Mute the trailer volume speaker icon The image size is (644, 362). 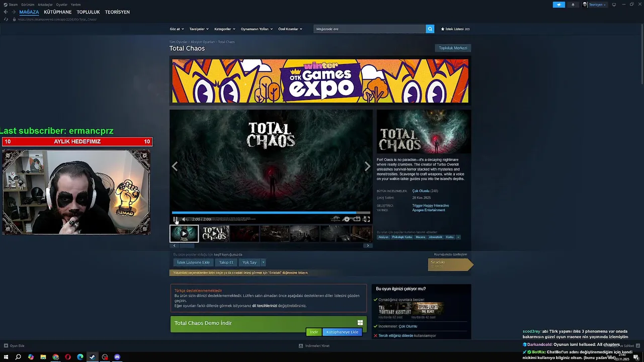[x=183, y=219]
